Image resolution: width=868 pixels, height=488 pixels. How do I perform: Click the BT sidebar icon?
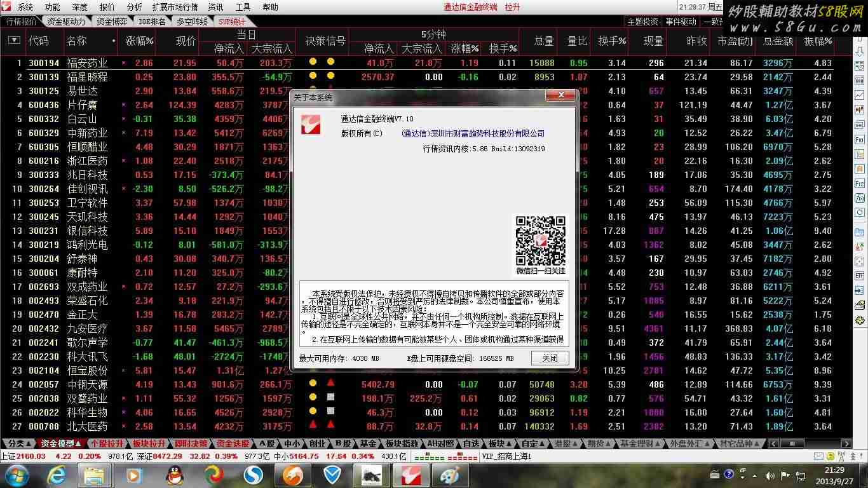click(859, 276)
